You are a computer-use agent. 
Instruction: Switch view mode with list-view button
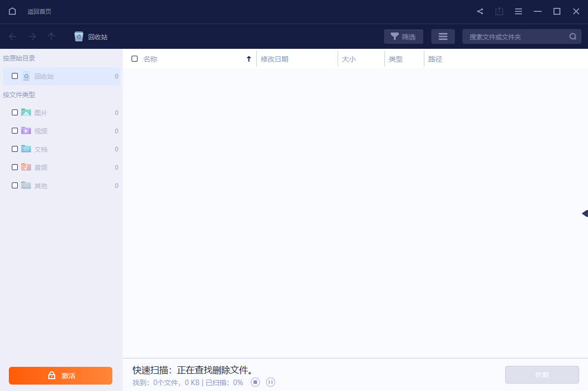pos(443,36)
